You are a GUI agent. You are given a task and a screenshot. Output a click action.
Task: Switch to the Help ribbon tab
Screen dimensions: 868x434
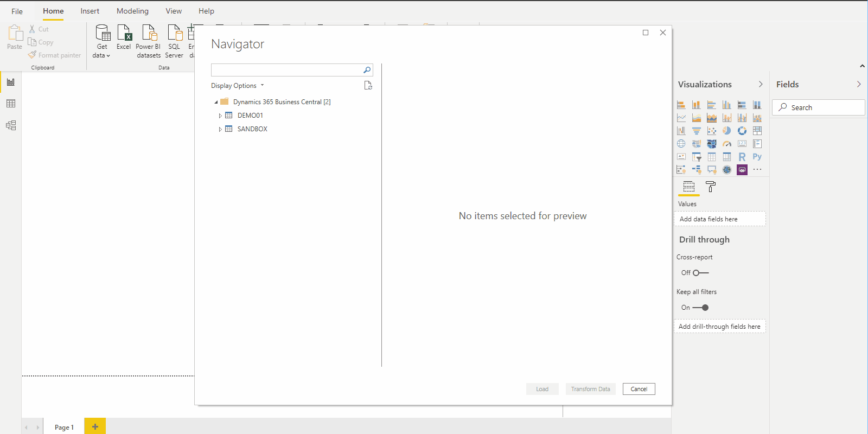206,11
